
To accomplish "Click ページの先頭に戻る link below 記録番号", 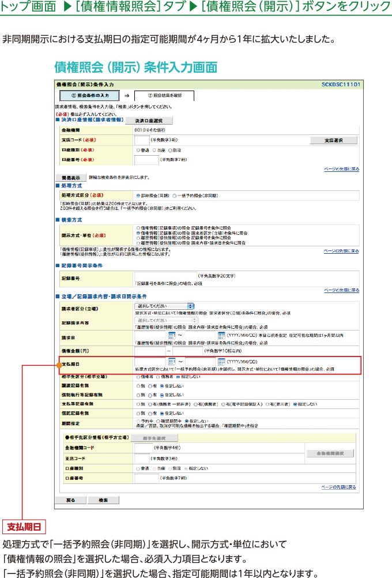I will pos(341,291).
